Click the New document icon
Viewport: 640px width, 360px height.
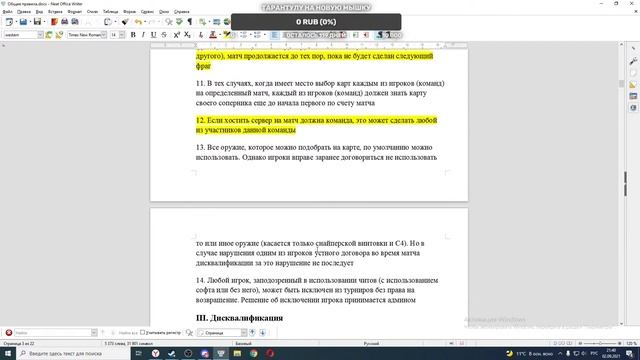pos(9,22)
